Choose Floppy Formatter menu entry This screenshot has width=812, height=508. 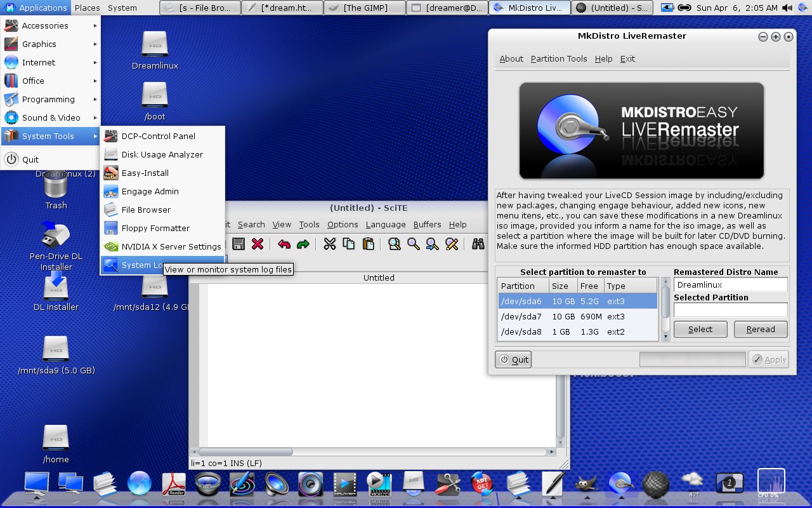162,228
